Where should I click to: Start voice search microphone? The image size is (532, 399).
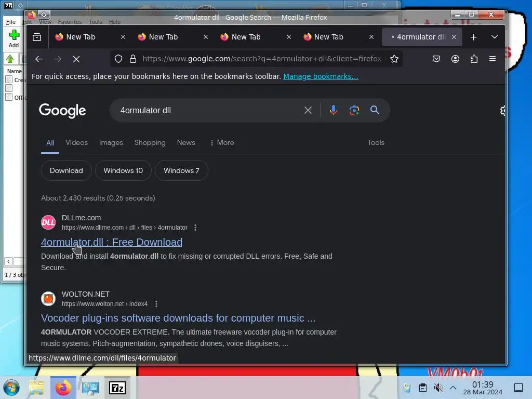[333, 110]
